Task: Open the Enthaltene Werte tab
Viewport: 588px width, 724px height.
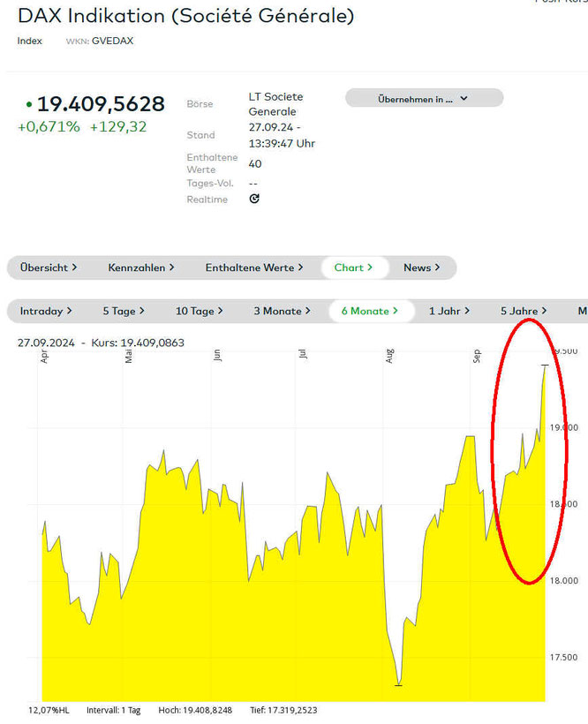Action: coord(254,268)
